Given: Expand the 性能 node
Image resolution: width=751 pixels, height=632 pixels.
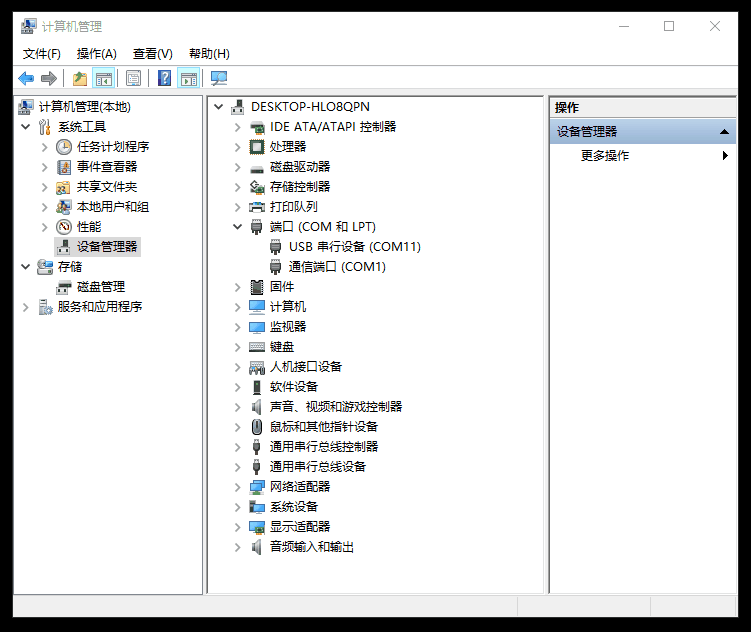Looking at the screenshot, I should 45,227.
